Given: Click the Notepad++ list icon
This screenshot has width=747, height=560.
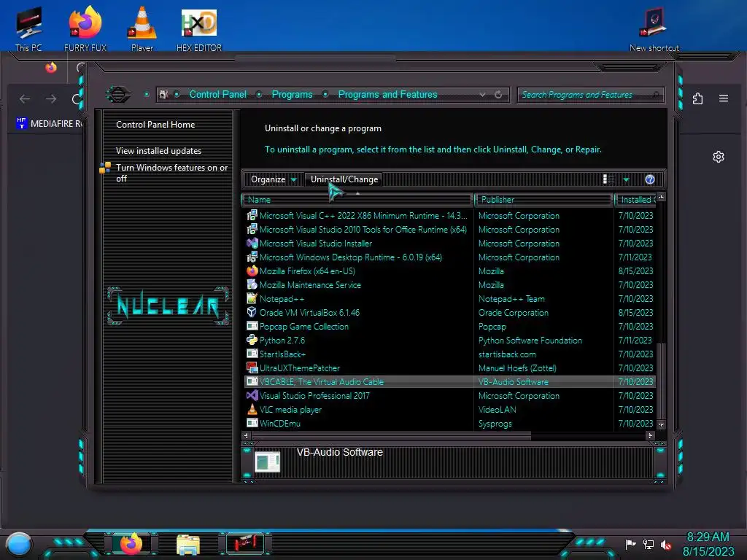Looking at the screenshot, I should 252,298.
